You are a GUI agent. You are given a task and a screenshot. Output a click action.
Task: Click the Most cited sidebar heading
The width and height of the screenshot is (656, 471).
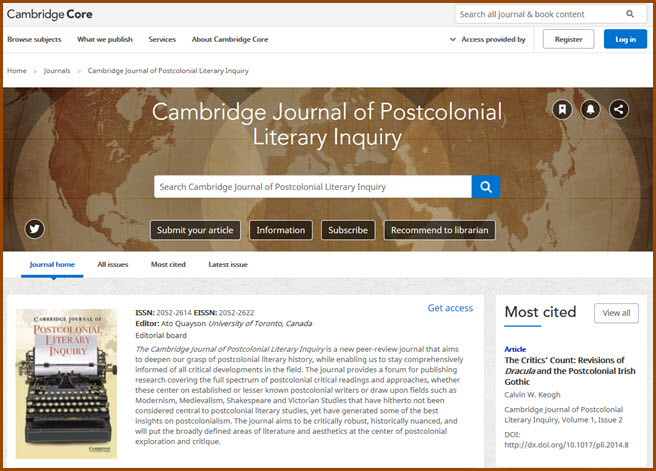point(540,312)
